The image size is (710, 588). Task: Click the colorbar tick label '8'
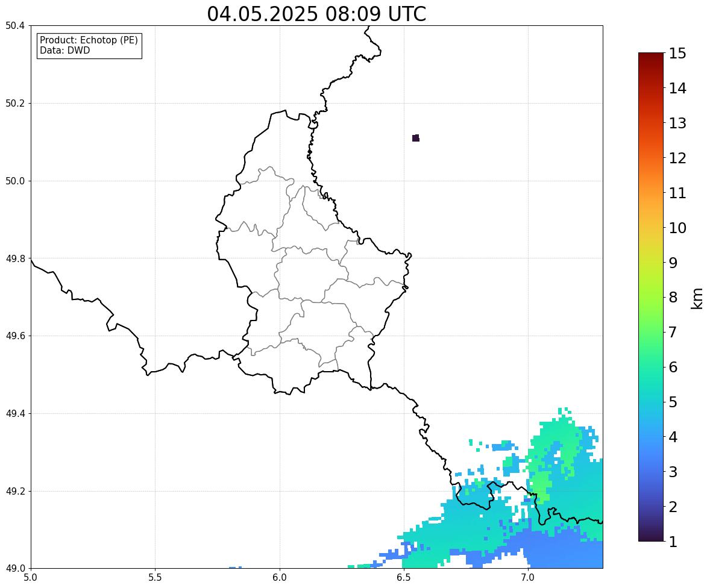pos(673,298)
